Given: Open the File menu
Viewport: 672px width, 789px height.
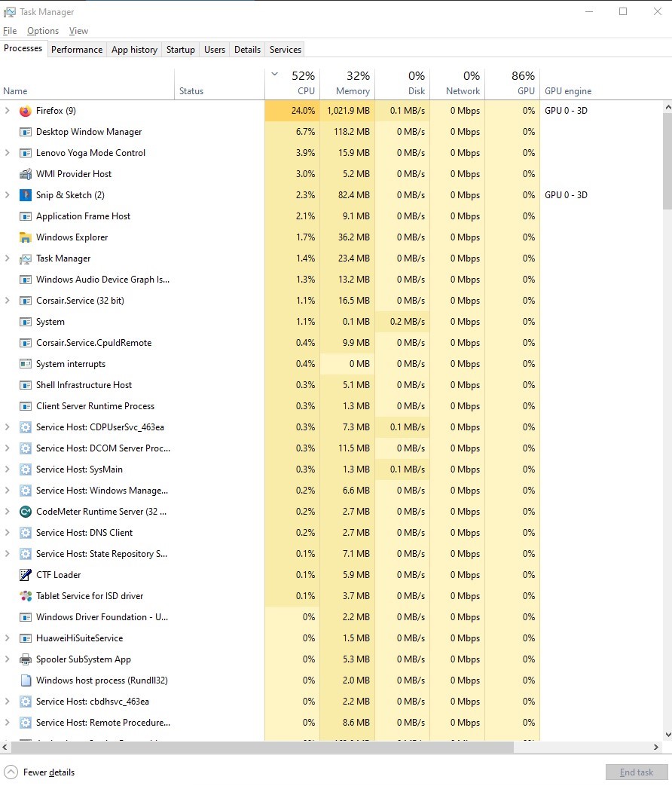Looking at the screenshot, I should [x=10, y=31].
